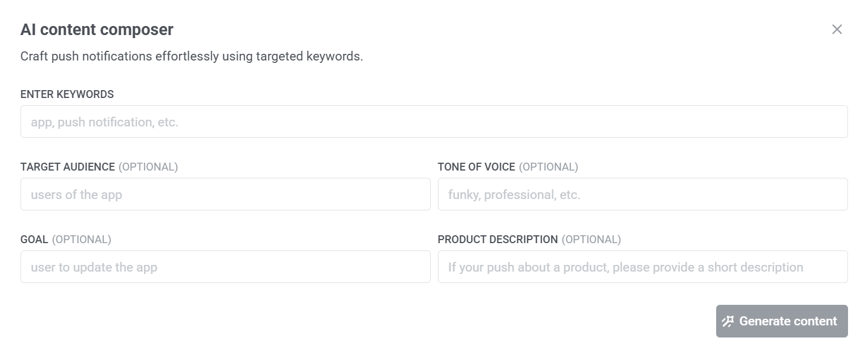868x352 pixels.
Task: Click the TONE OF VOICE label
Action: click(477, 167)
